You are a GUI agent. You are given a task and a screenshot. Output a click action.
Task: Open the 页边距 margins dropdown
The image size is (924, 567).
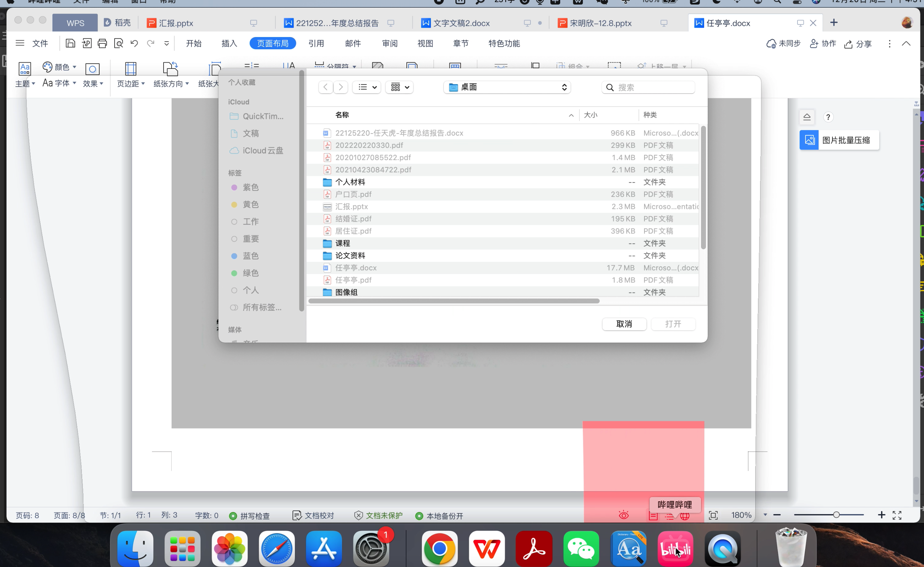[x=131, y=83]
